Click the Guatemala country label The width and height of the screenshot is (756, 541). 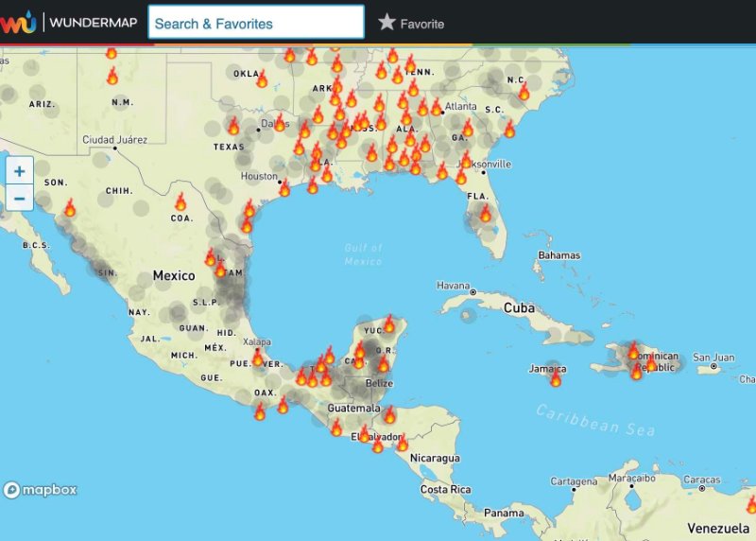353,409
